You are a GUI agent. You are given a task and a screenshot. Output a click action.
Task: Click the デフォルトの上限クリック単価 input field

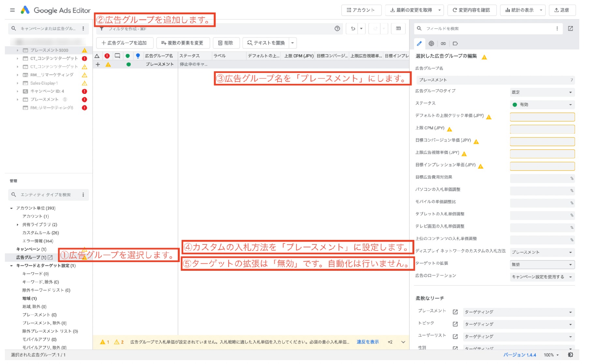pos(542,117)
